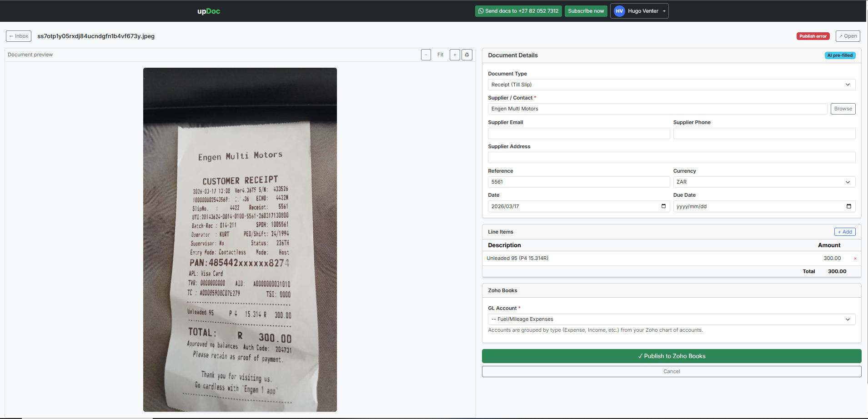Viewport: 868px width, 419px height.
Task: Click the Supplier Email field
Action: (x=579, y=133)
